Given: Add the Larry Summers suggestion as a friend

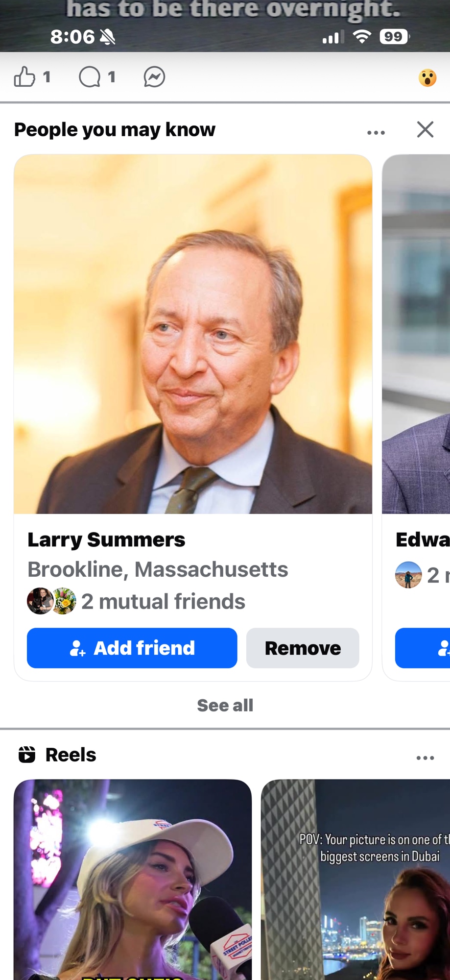Looking at the screenshot, I should point(132,648).
